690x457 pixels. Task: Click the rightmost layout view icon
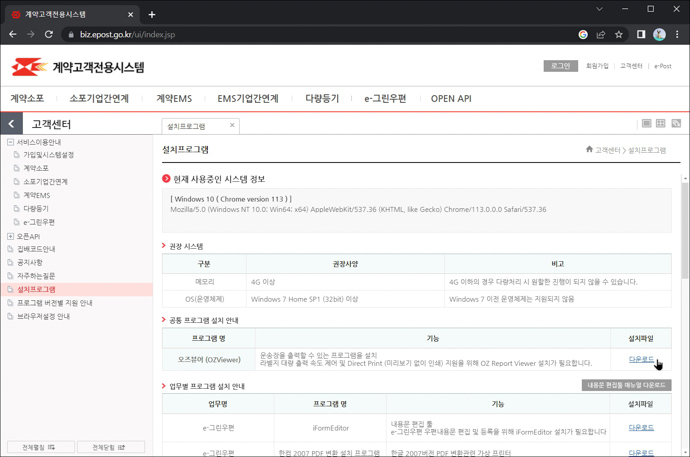(x=676, y=123)
